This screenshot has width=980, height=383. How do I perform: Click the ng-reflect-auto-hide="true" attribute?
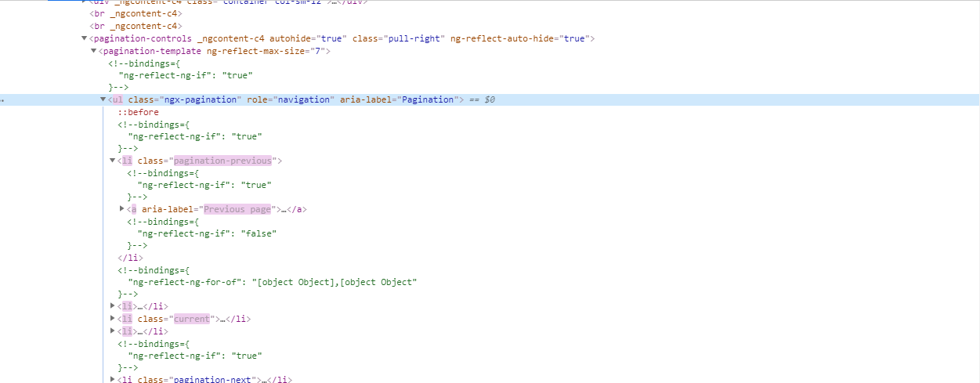519,38
